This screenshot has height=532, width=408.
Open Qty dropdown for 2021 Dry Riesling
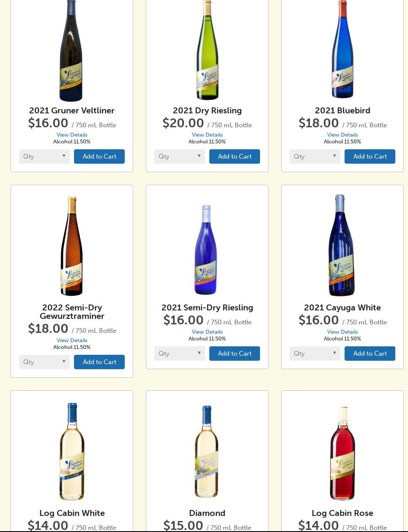(180, 156)
